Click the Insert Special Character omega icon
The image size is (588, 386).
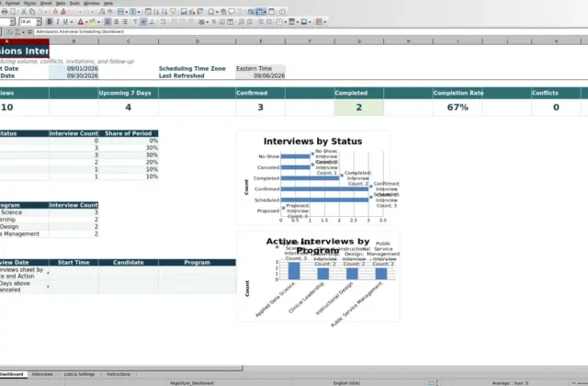[211, 12]
